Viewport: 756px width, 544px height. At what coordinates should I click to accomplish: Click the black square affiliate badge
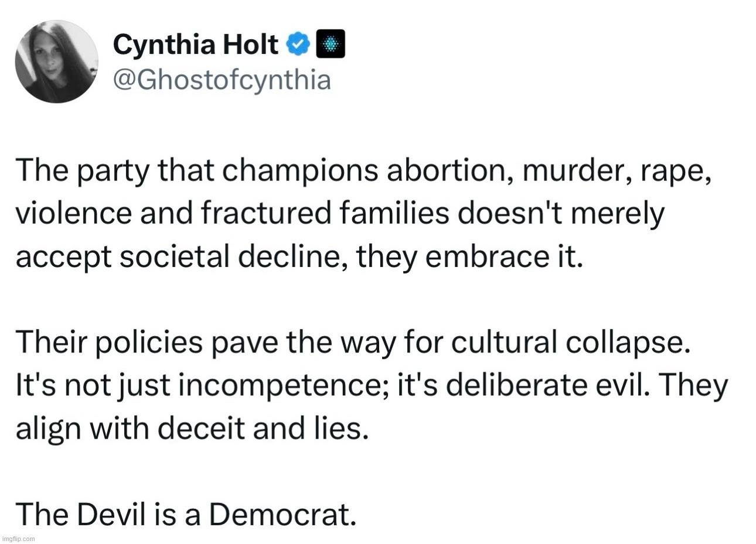(x=331, y=44)
